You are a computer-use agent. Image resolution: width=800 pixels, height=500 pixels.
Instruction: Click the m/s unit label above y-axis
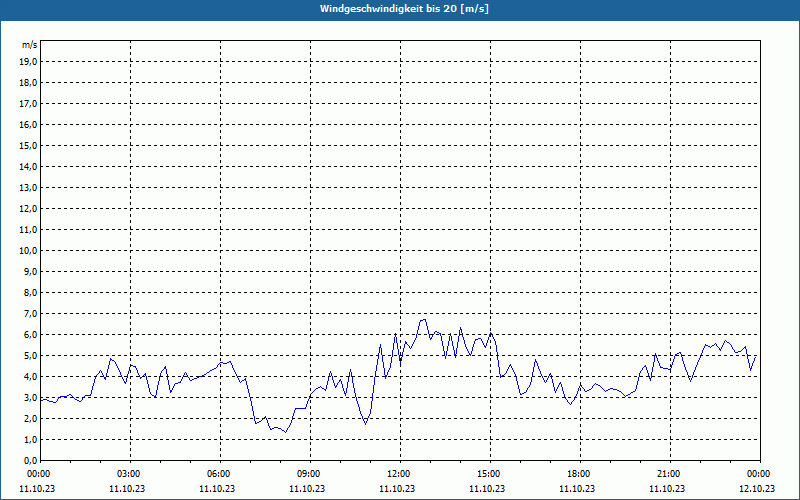click(x=30, y=45)
